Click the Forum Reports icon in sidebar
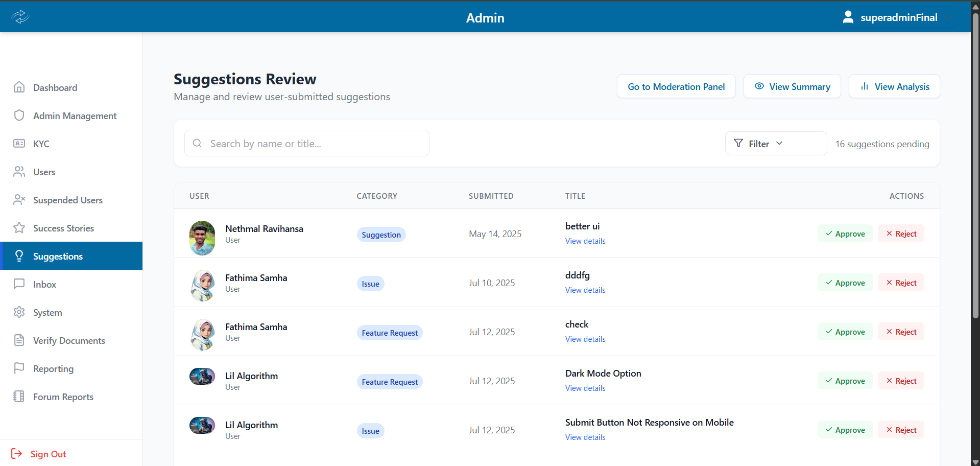980x466 pixels. 19,397
